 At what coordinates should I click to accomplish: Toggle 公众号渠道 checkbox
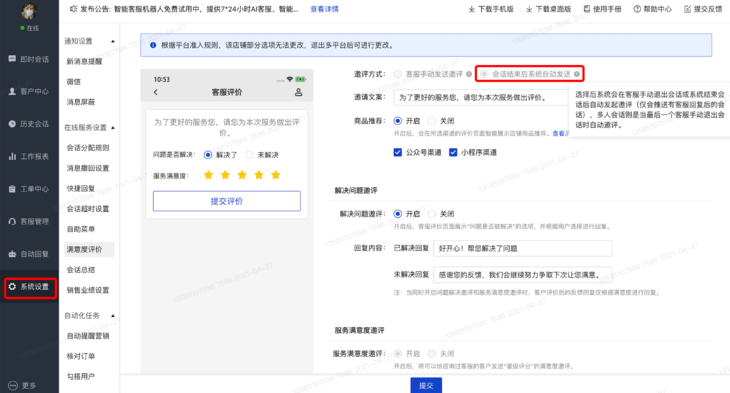pyautogui.click(x=398, y=152)
